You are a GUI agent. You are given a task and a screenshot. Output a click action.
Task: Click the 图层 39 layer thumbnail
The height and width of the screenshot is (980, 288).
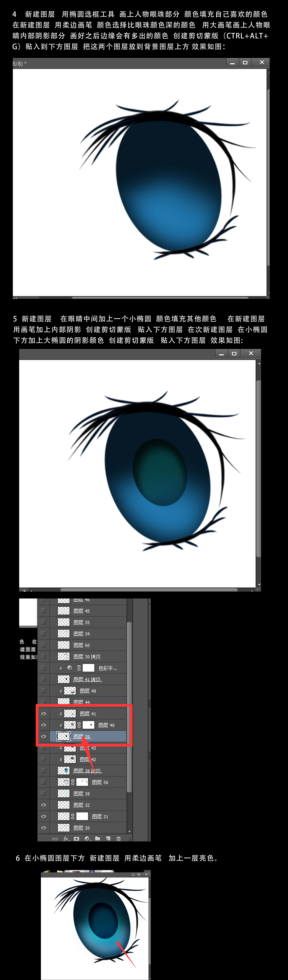pos(64,737)
